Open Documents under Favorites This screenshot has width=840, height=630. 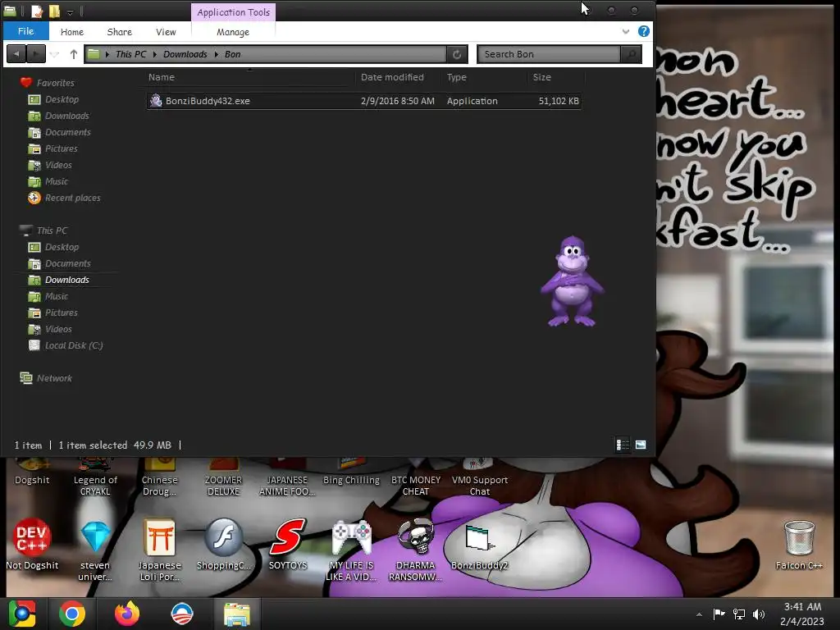pos(67,132)
